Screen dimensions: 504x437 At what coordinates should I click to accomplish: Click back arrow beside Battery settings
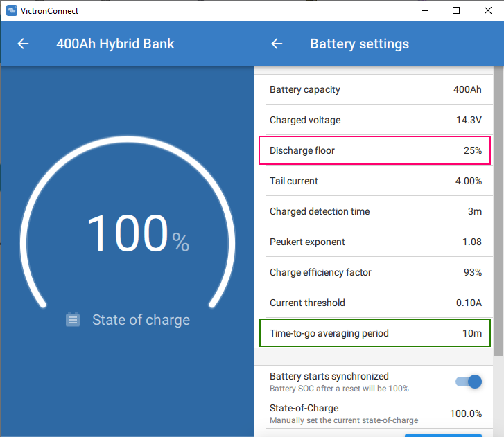277,44
